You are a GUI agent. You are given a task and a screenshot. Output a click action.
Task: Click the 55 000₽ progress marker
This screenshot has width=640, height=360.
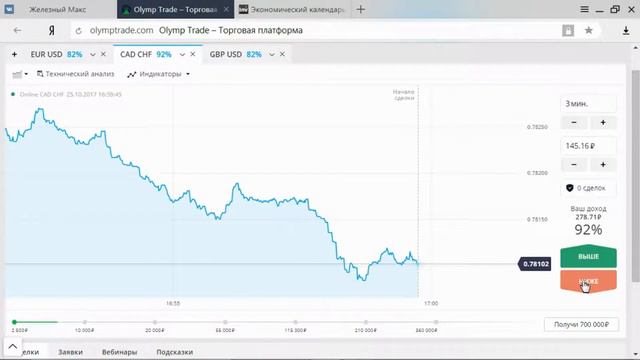click(x=225, y=322)
